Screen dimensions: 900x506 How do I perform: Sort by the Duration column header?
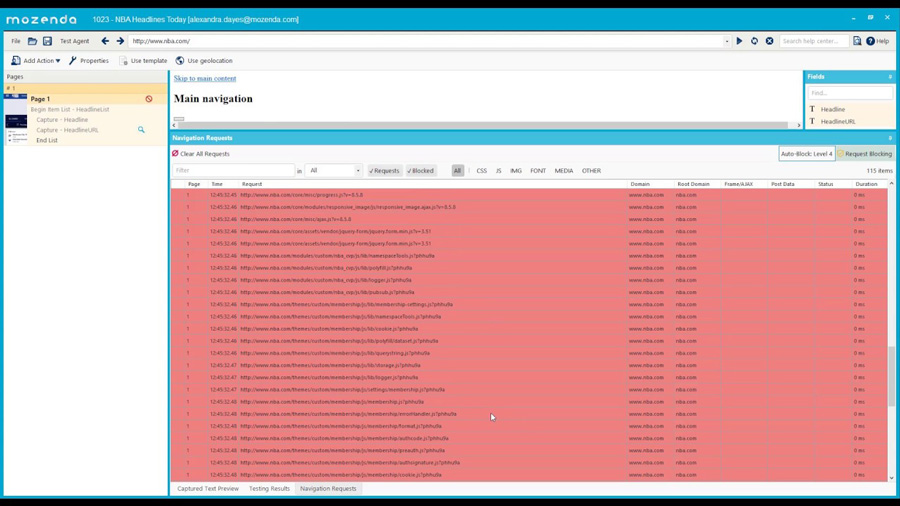866,184
